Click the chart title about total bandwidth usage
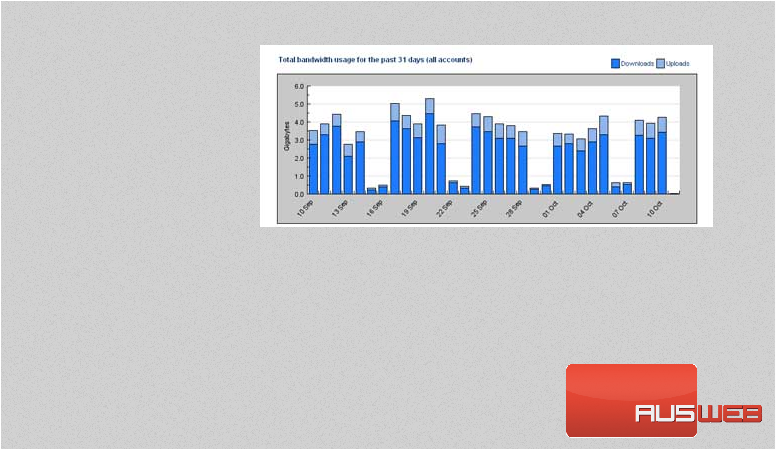Image resolution: width=776 pixels, height=450 pixels. tap(375, 60)
